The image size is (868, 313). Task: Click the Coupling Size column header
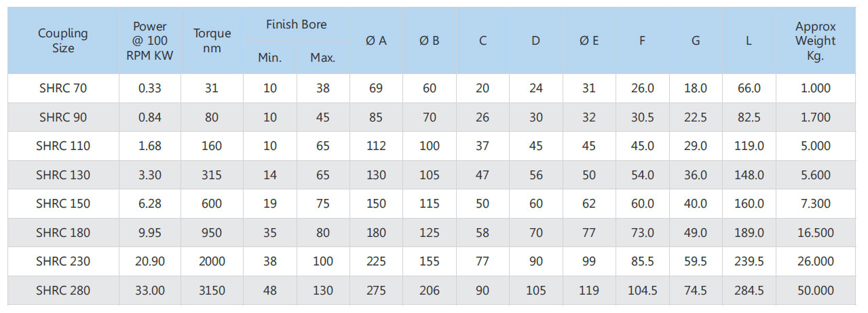tap(63, 41)
